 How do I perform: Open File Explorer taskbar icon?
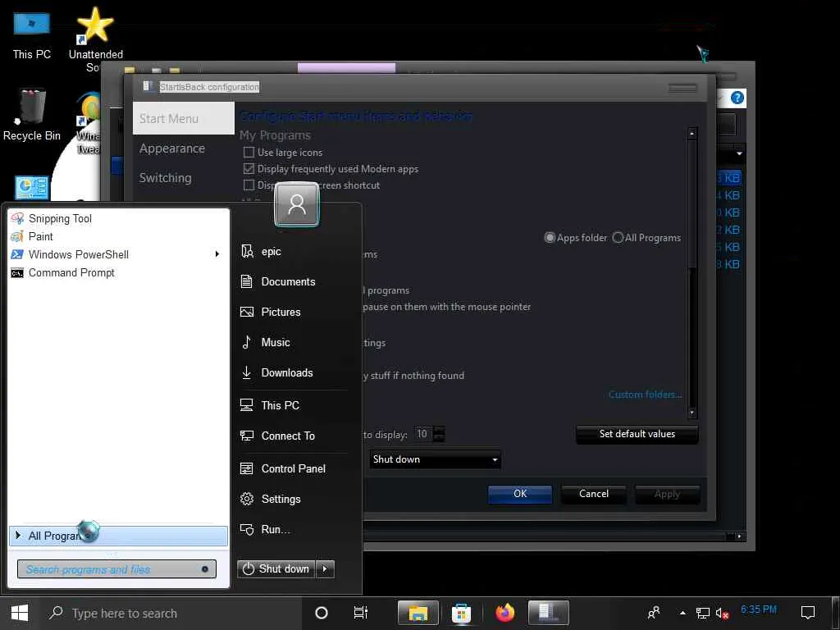coord(418,613)
